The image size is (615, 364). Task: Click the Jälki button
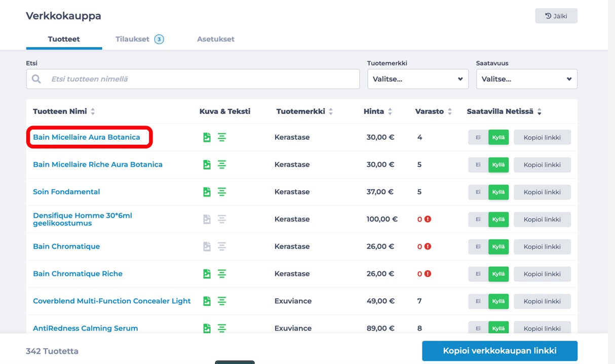tap(556, 16)
